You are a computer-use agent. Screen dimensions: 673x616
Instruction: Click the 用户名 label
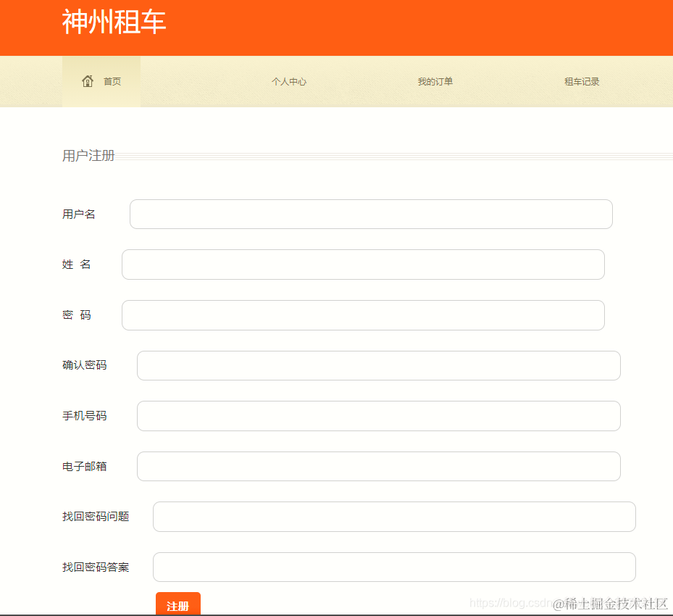coord(78,215)
